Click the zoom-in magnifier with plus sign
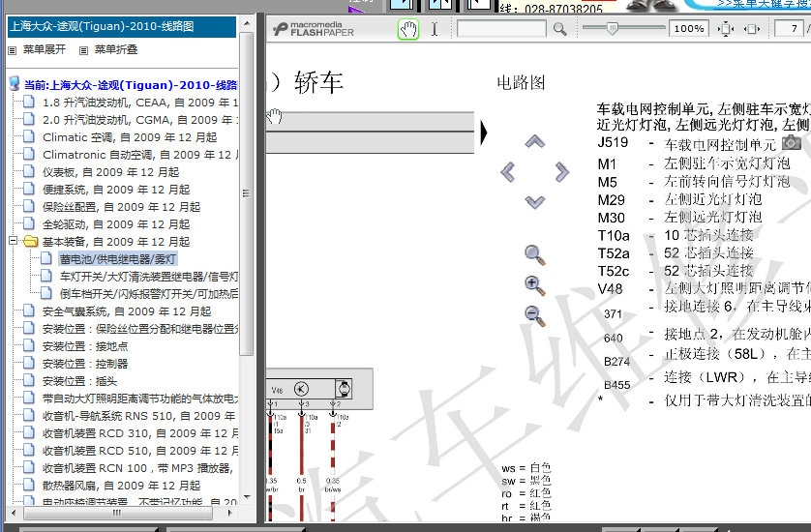 (535, 286)
